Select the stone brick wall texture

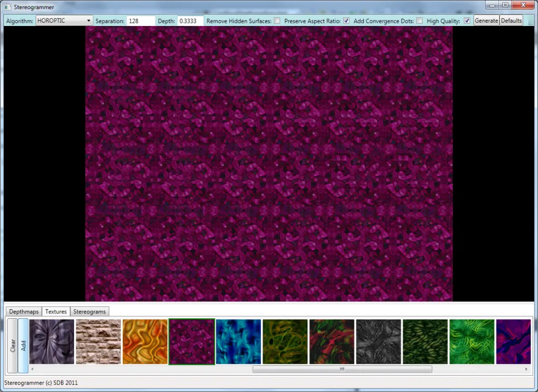(98, 342)
